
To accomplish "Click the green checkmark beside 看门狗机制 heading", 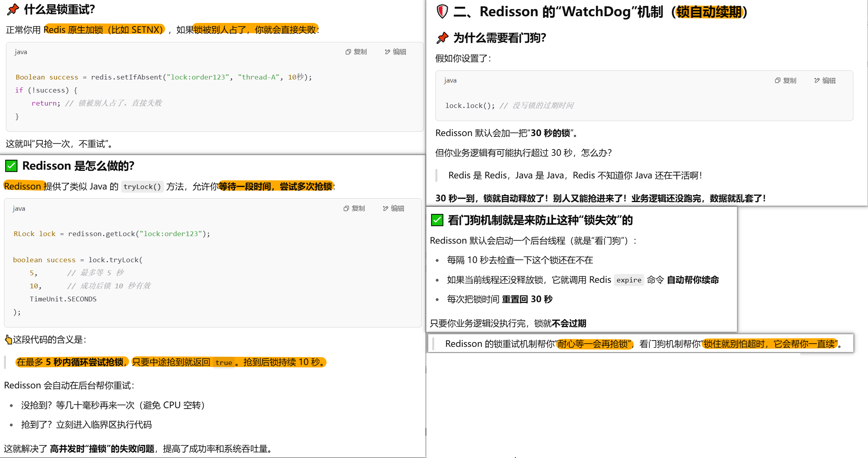I will 437,220.
